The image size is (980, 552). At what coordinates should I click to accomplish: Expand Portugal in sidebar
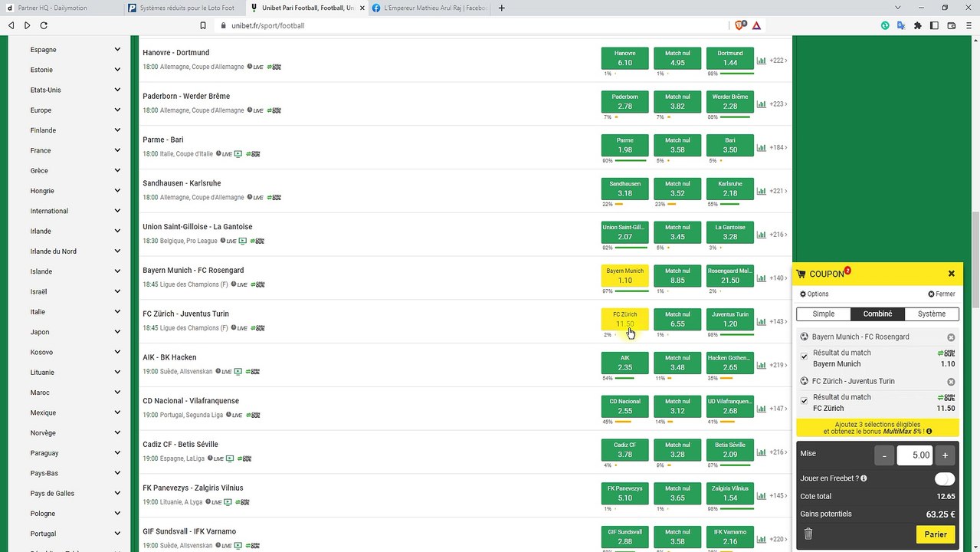117,534
